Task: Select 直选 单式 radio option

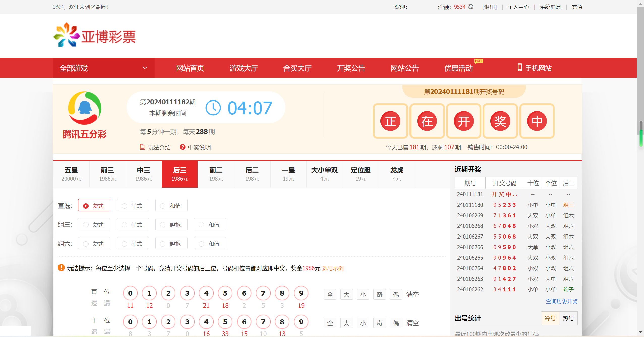Action: (133, 206)
